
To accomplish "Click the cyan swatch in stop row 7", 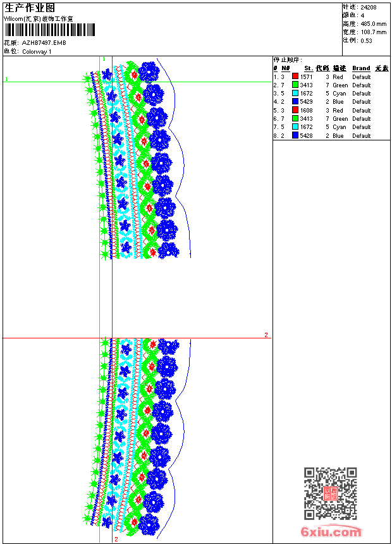I will [295, 127].
